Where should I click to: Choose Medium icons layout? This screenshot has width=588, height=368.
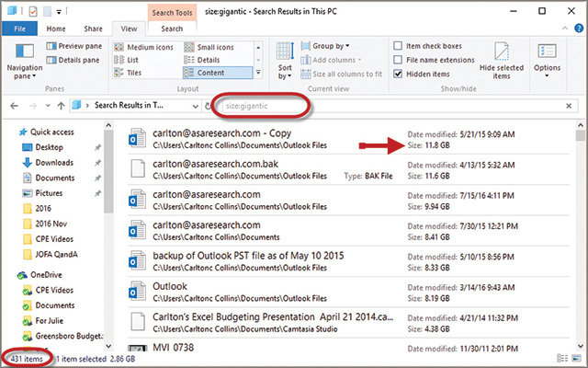click(143, 47)
